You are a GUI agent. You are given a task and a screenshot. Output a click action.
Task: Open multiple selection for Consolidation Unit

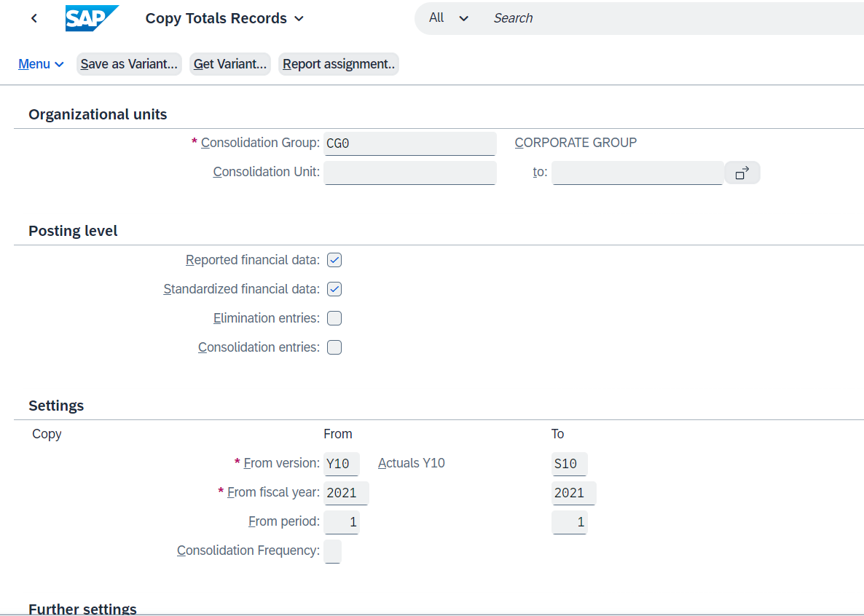(742, 173)
